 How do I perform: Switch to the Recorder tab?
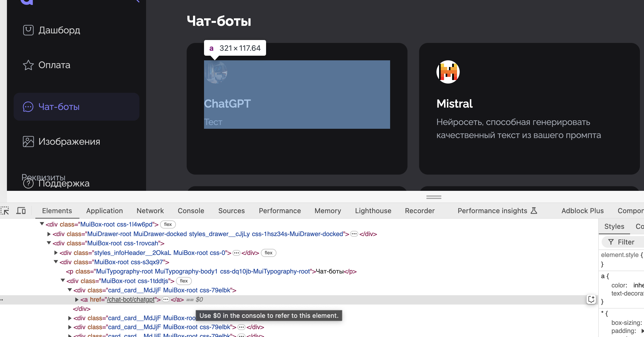(420, 211)
